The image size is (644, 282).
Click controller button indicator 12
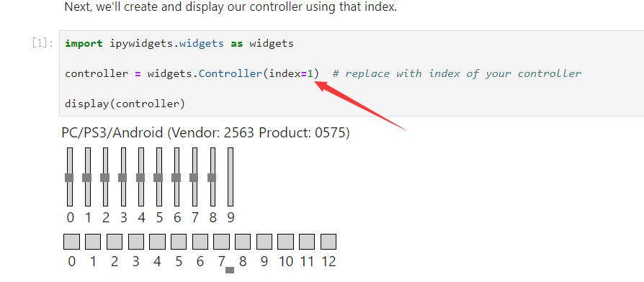coord(328,242)
